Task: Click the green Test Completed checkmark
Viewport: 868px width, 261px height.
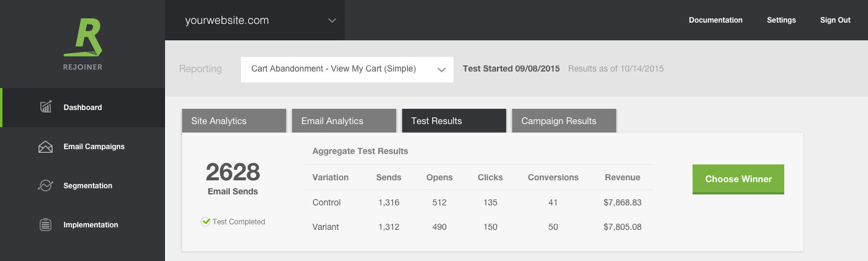Action: point(206,222)
